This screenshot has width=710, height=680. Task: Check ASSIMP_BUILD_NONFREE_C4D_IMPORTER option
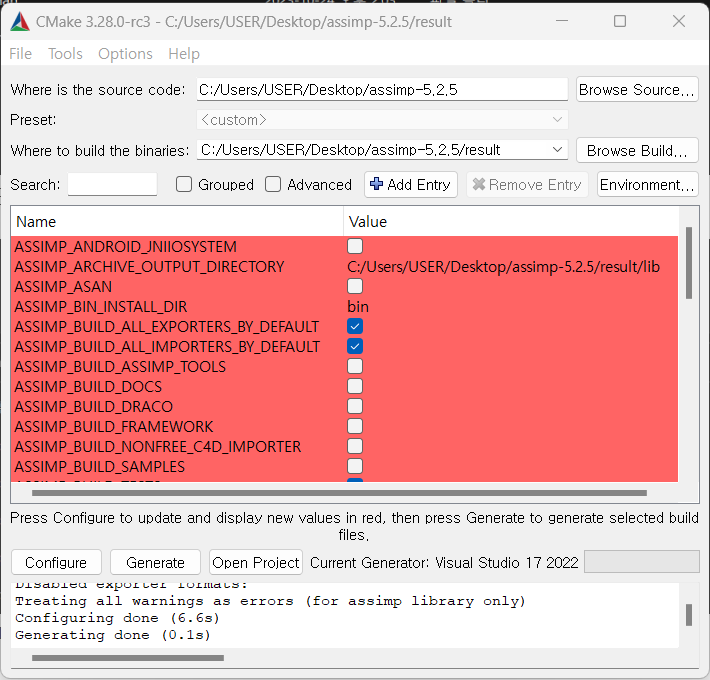355,446
